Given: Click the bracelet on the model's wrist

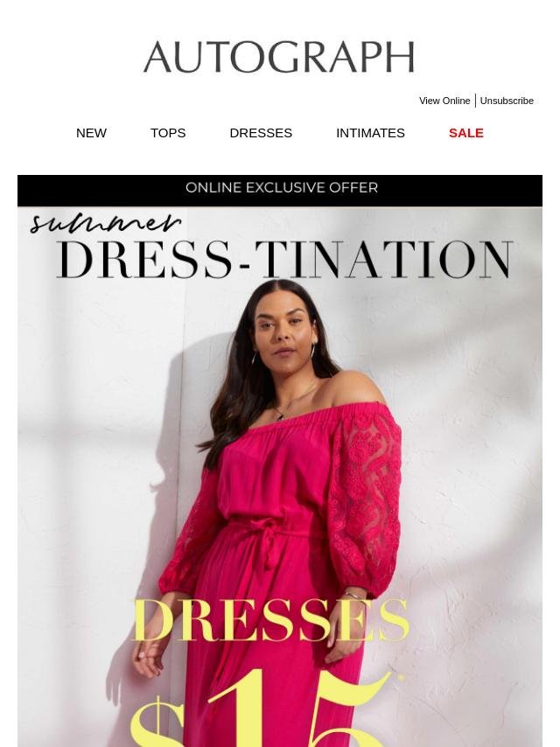Looking at the screenshot, I should point(353,596).
